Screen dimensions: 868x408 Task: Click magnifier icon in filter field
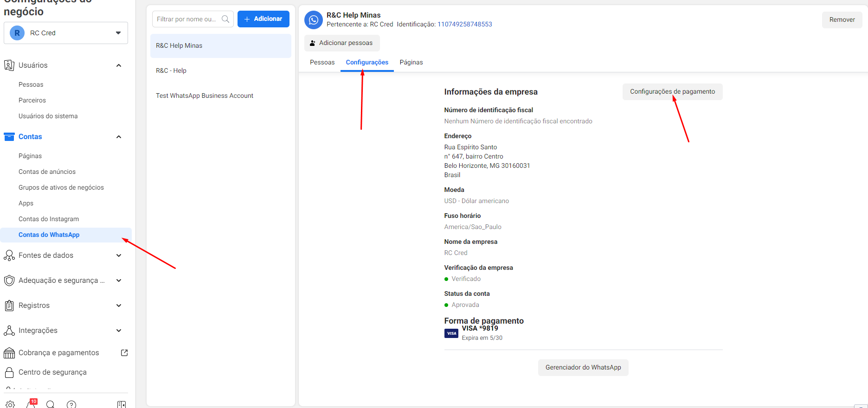point(225,19)
